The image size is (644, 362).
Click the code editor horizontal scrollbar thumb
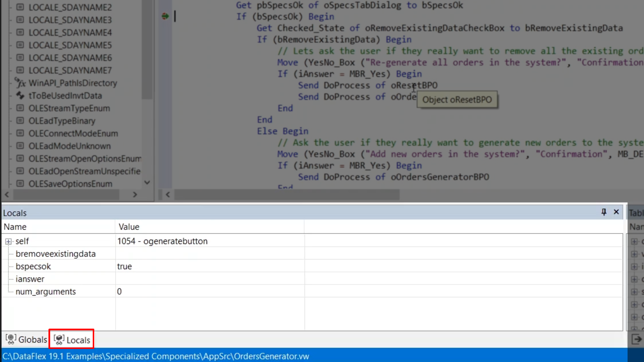[x=287, y=194]
